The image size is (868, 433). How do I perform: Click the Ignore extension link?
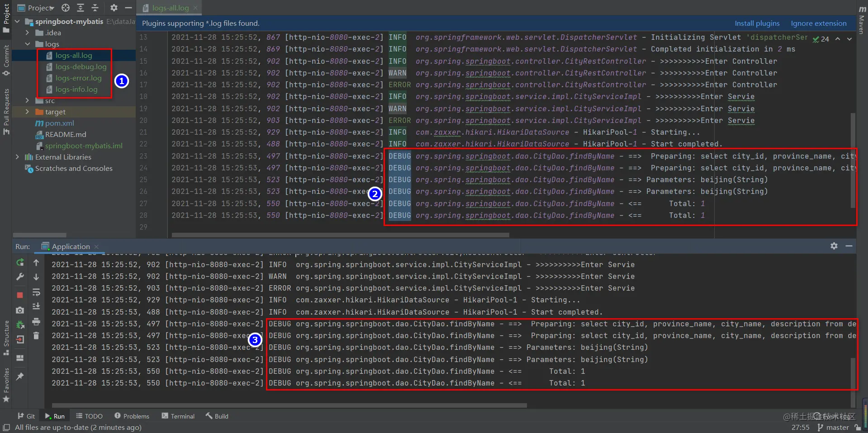[x=818, y=24]
